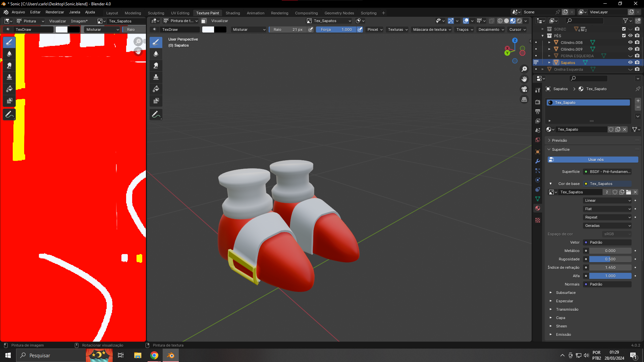Open the Misturar blend mode dropdown in viewport
Image resolution: width=644 pixels, height=362 pixels.
click(x=249, y=29)
